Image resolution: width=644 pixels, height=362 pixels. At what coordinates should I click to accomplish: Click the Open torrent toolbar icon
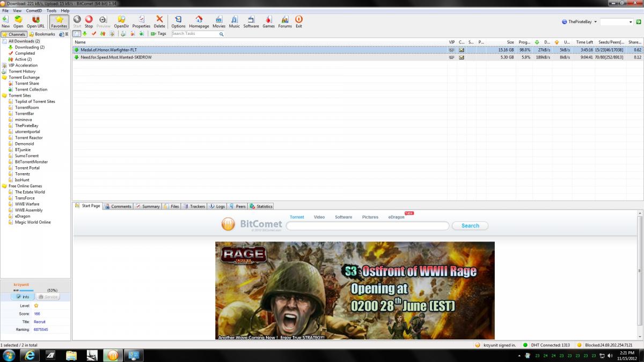pyautogui.click(x=18, y=21)
